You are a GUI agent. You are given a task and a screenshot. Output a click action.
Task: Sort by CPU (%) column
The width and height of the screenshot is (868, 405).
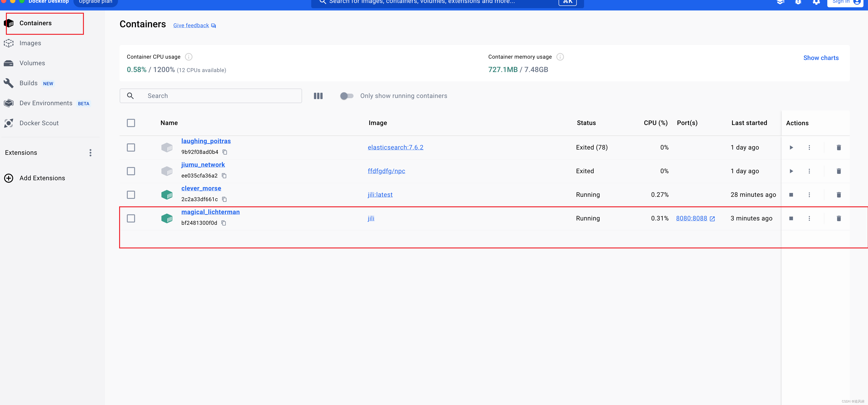pos(655,123)
